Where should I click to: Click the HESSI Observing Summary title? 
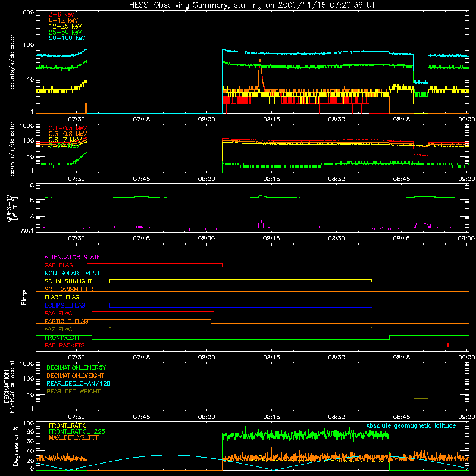pos(252,5)
